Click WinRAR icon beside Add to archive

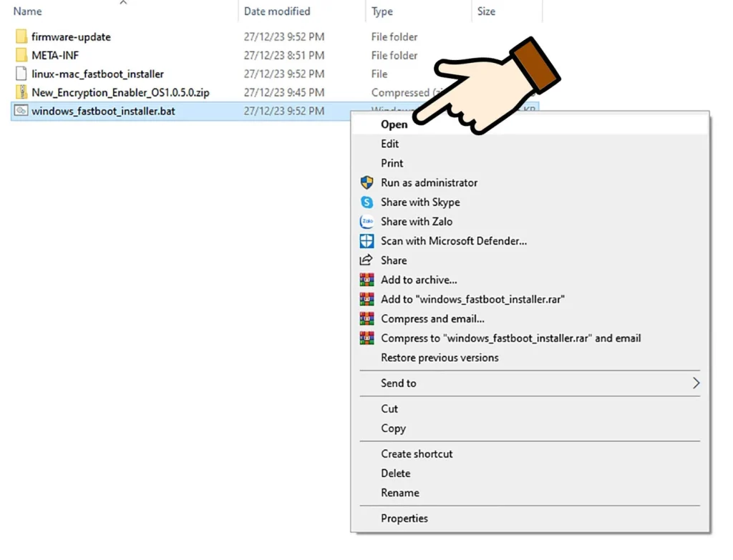pyautogui.click(x=366, y=280)
